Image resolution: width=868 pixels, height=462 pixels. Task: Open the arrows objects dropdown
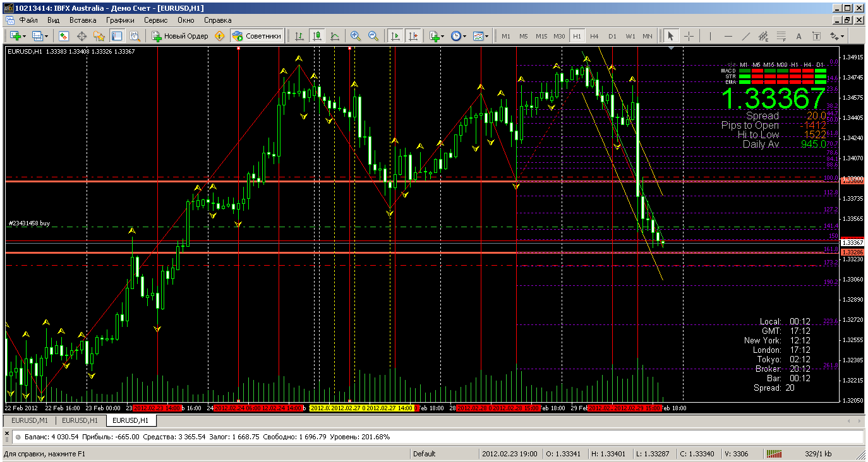pos(838,36)
